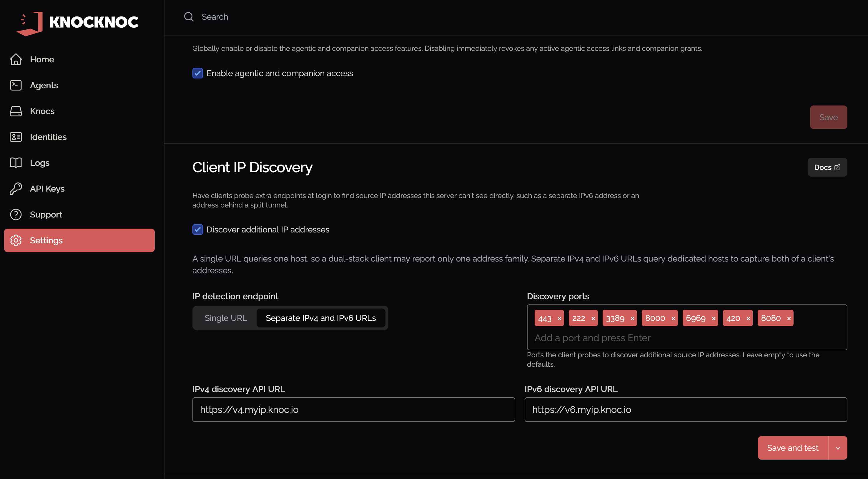Image resolution: width=868 pixels, height=479 pixels.
Task: Focus the IPv4 discovery API URL field
Action: pos(353,410)
